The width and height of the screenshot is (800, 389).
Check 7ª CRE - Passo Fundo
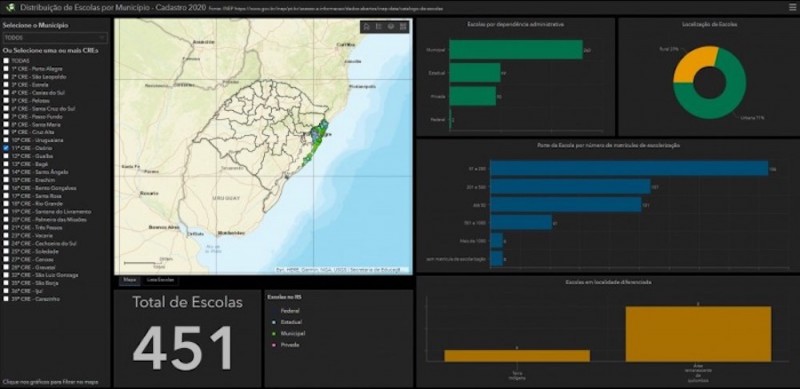coord(6,116)
